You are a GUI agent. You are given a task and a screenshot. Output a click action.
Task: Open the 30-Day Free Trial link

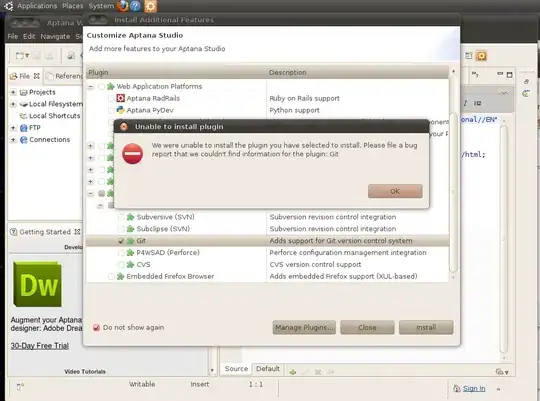[40, 346]
